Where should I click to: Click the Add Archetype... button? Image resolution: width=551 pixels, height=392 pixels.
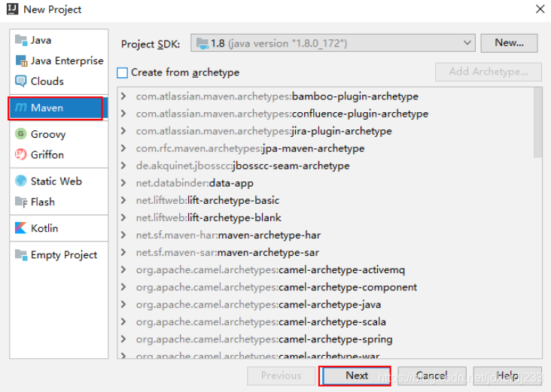pyautogui.click(x=488, y=72)
